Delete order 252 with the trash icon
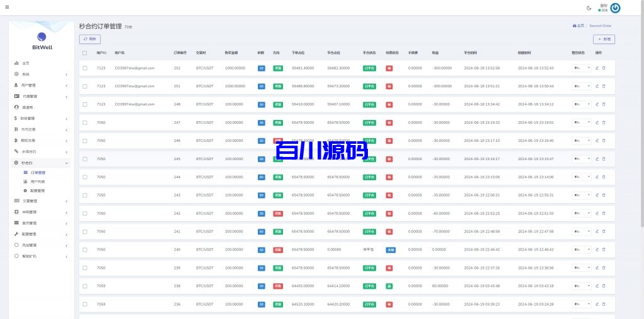 [x=604, y=68]
